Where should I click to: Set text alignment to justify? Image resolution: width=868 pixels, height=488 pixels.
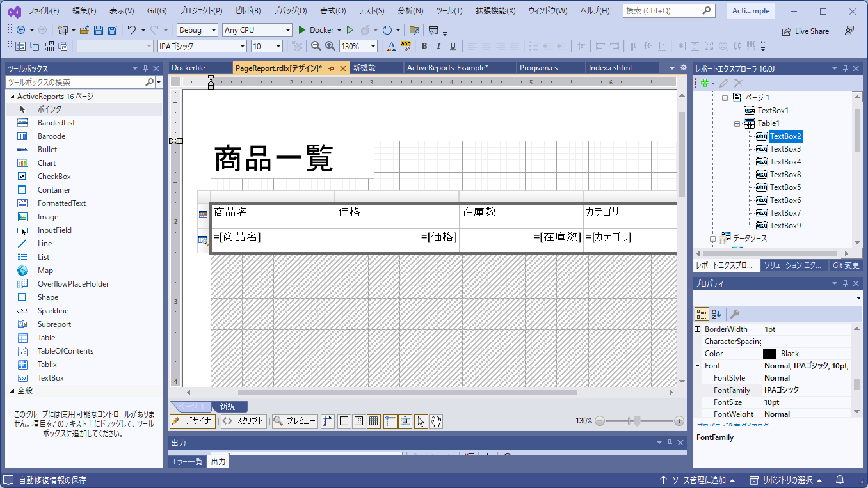pyautogui.click(x=515, y=46)
